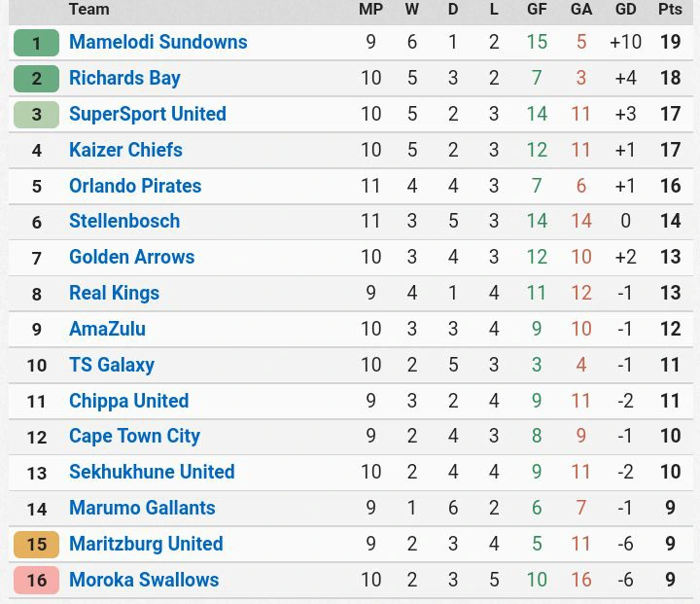Viewport: 700px width, 604px height.
Task: Open Richards Bay team page
Action: click(124, 78)
